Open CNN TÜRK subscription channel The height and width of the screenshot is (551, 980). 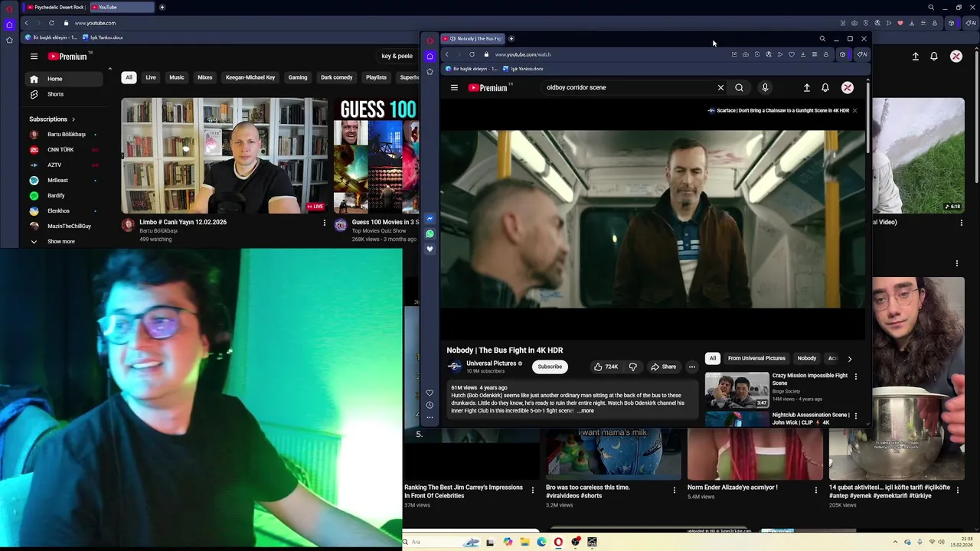(x=63, y=150)
